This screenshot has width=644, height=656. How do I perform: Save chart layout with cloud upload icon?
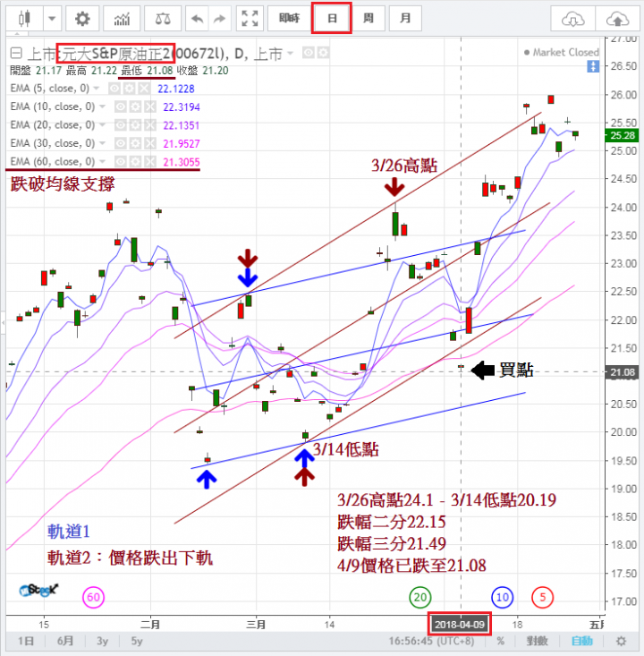(x=617, y=19)
